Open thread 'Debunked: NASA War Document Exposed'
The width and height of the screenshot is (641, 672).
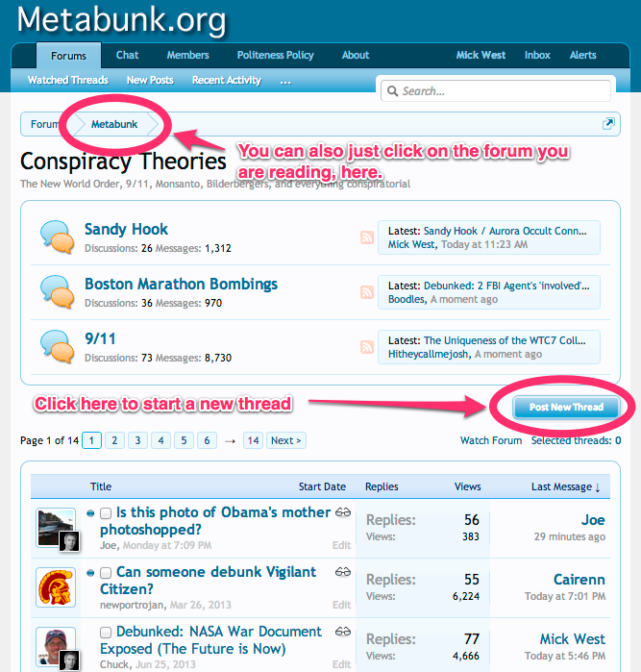point(210,640)
